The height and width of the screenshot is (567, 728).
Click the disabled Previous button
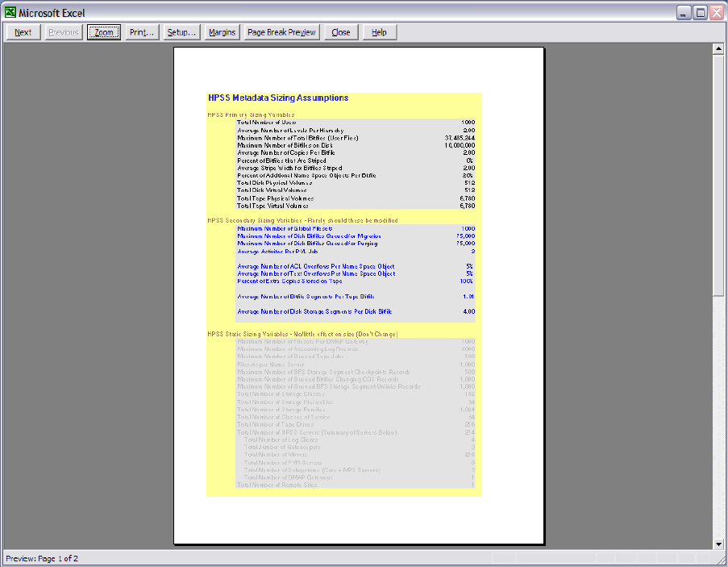pos(64,32)
